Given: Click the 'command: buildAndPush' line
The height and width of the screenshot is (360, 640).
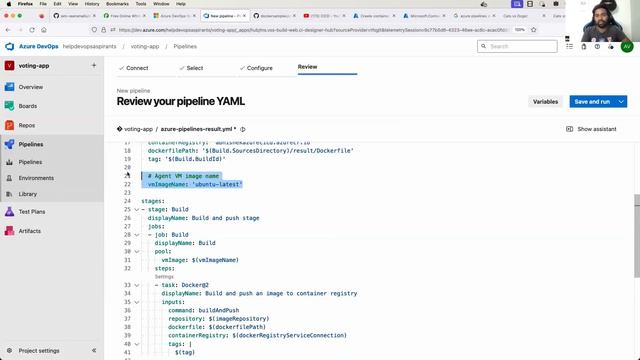Looking at the screenshot, I should point(203,310).
